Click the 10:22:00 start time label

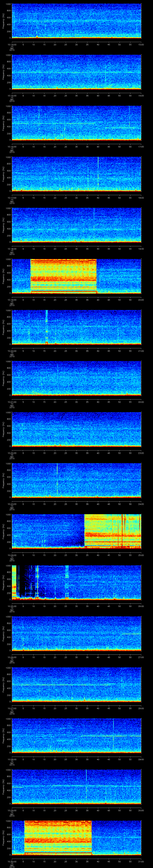(x=12, y=453)
